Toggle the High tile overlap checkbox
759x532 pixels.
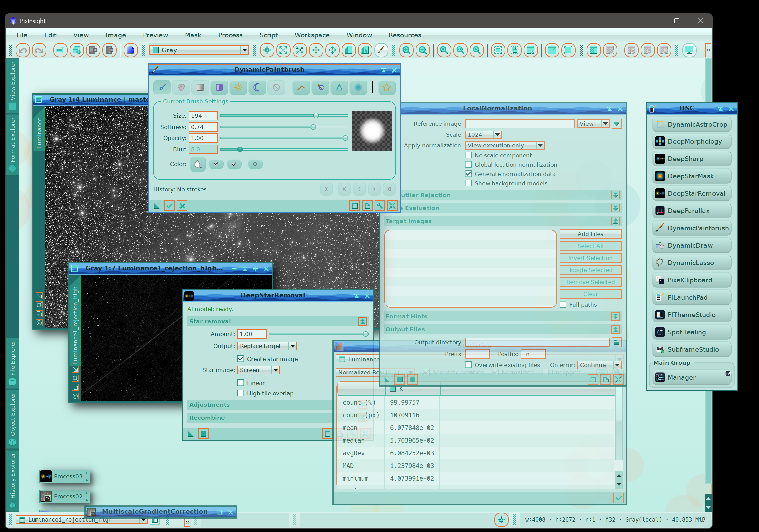click(x=241, y=393)
